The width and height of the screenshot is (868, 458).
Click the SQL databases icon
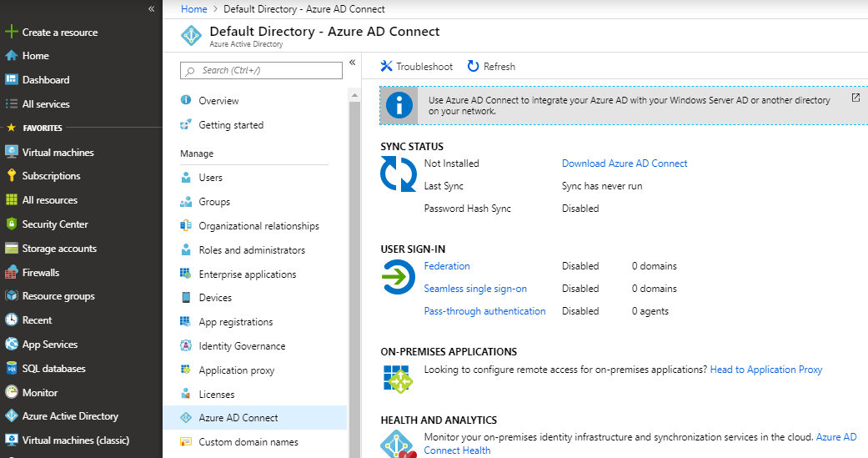click(x=11, y=368)
